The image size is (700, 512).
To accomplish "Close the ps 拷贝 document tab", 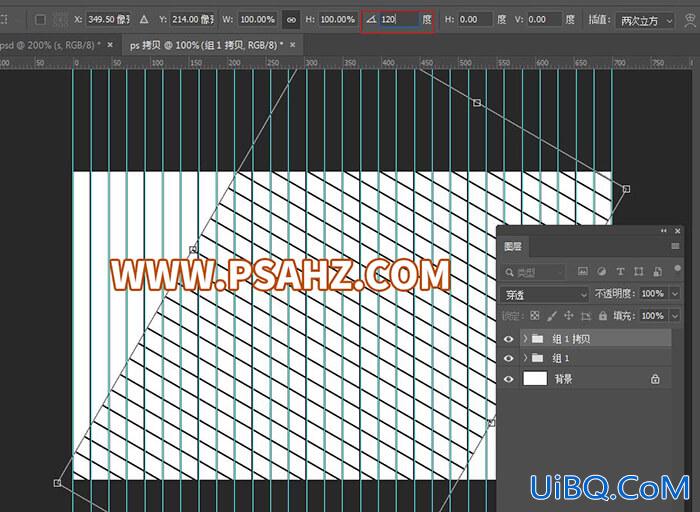I will click(293, 45).
